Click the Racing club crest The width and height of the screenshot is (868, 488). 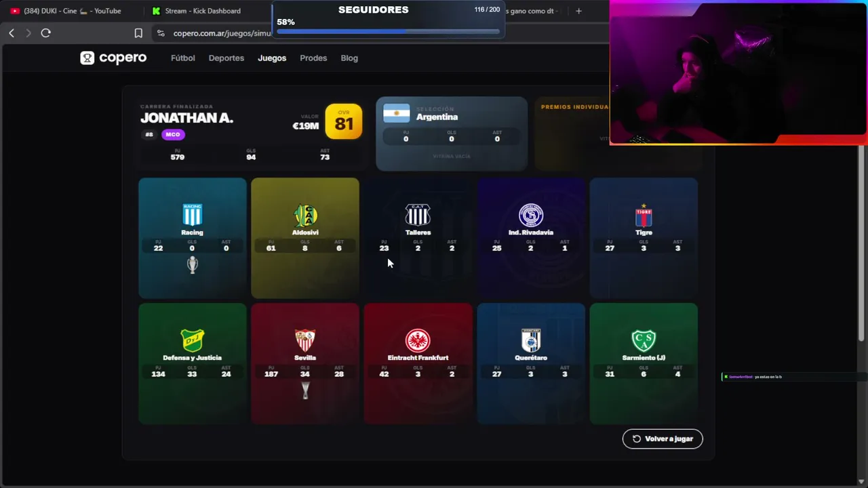coord(192,215)
